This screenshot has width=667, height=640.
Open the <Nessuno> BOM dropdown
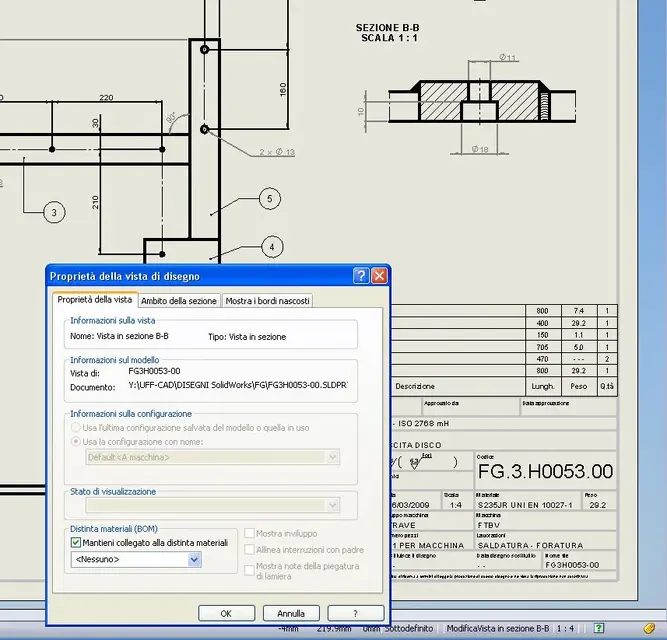tap(194, 560)
